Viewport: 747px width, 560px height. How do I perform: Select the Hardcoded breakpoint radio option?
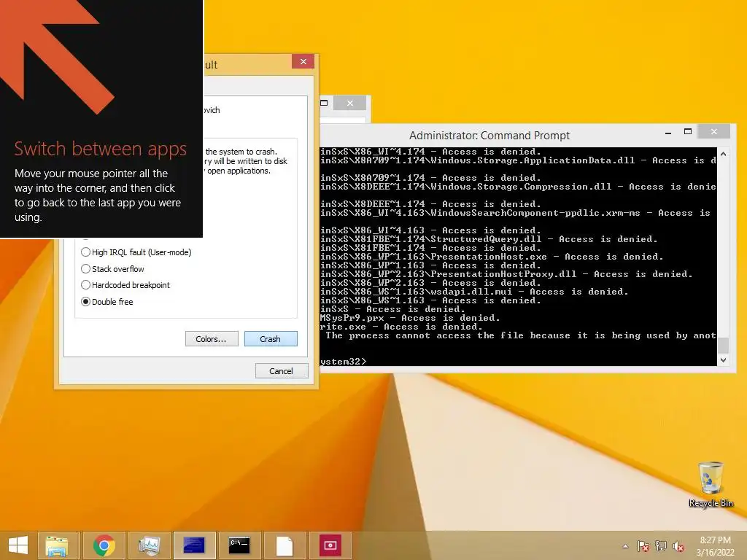[x=125, y=285]
